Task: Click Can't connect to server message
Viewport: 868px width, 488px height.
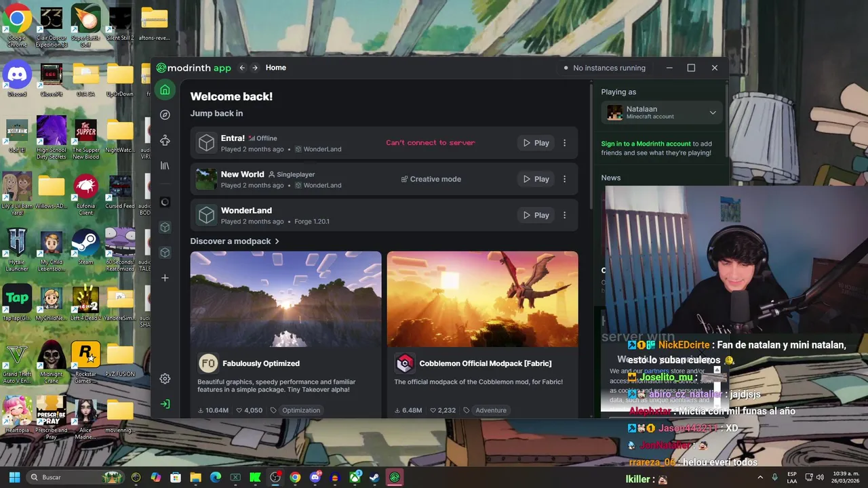Action: [x=431, y=143]
